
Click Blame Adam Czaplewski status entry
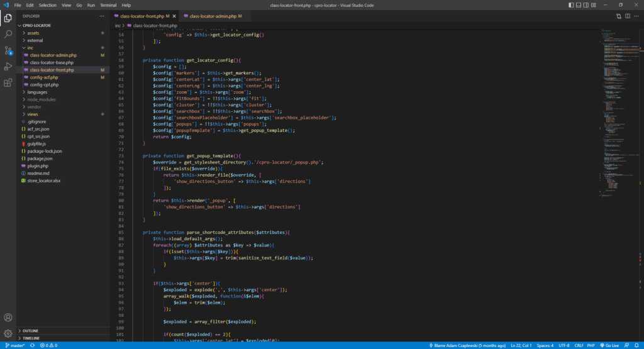[x=467, y=345]
